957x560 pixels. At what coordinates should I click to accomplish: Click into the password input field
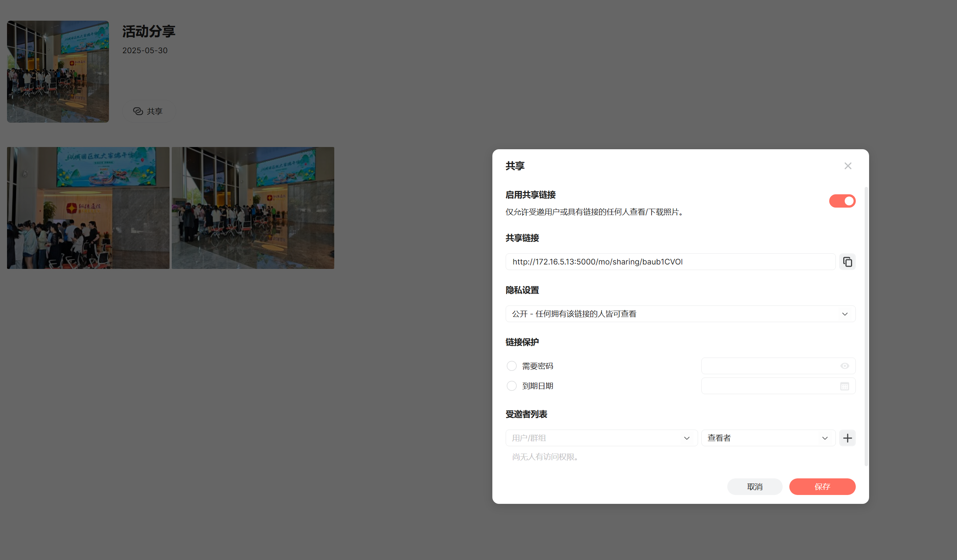coord(778,366)
